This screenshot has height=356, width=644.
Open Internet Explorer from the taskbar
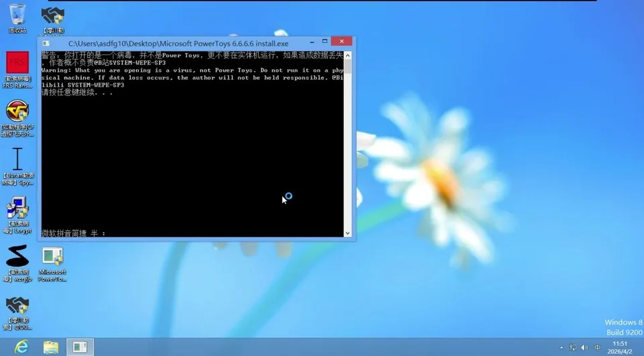(x=21, y=347)
